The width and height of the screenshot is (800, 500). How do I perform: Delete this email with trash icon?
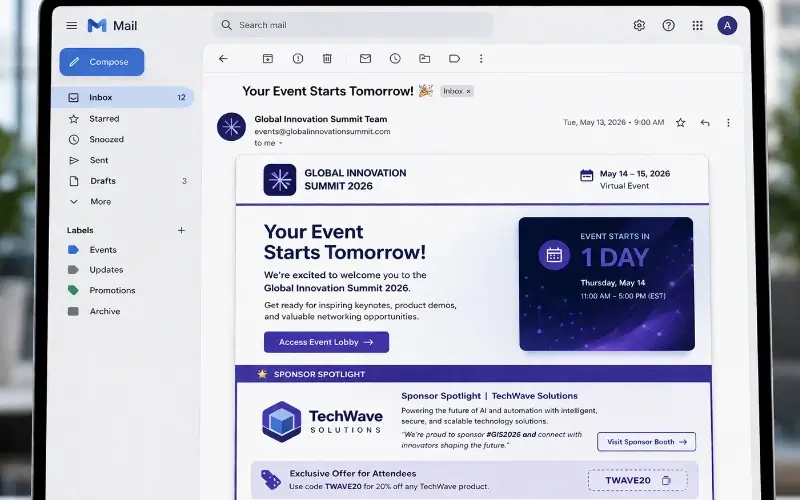[327, 59]
